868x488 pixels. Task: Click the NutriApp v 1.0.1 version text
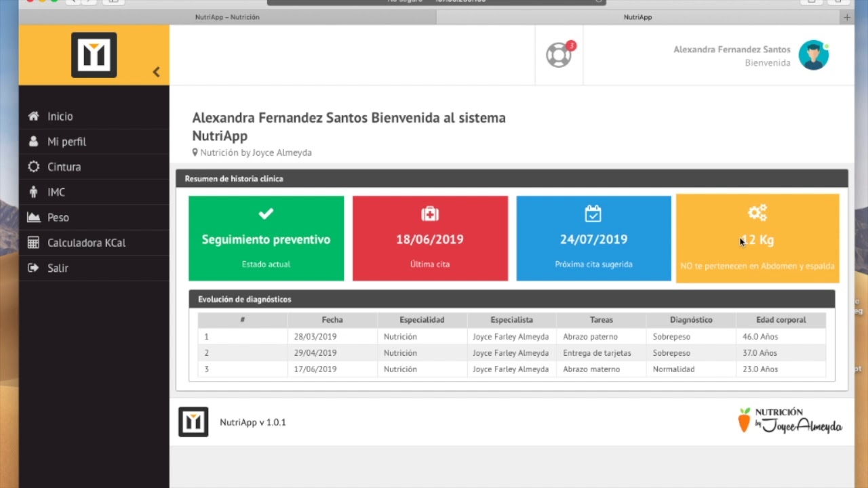point(253,422)
